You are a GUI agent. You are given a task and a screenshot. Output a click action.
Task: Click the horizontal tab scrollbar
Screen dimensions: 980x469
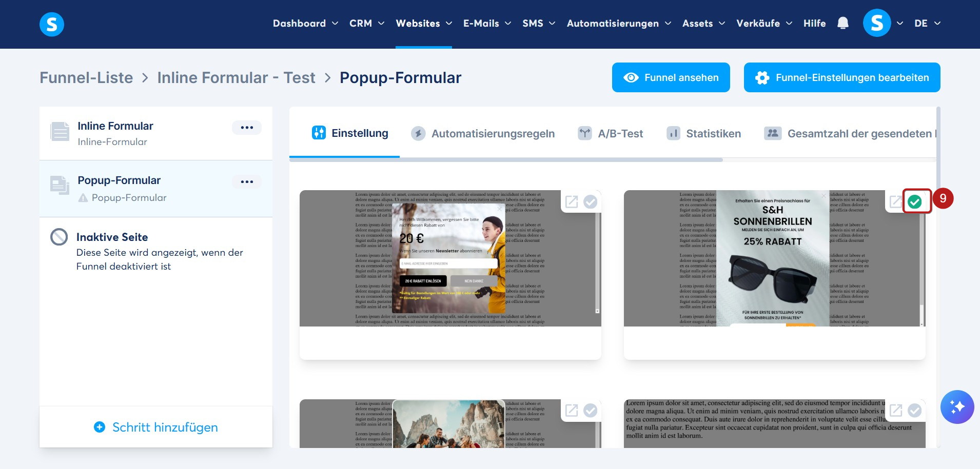tap(506, 160)
